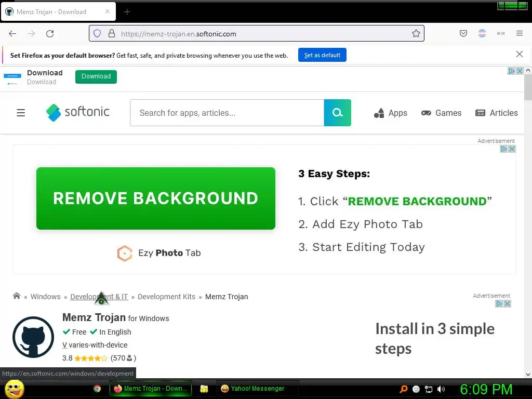Close the Memz Trojan tab

coord(107,11)
